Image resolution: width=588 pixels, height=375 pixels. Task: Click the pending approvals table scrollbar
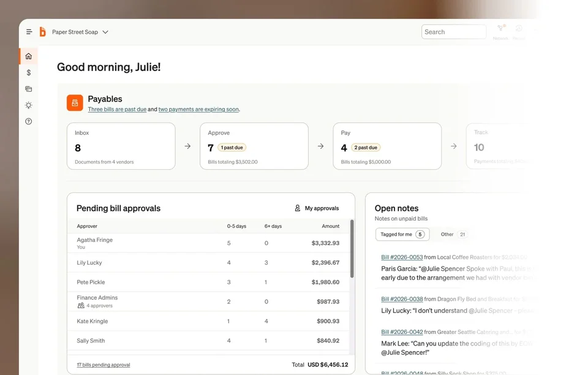(352, 249)
